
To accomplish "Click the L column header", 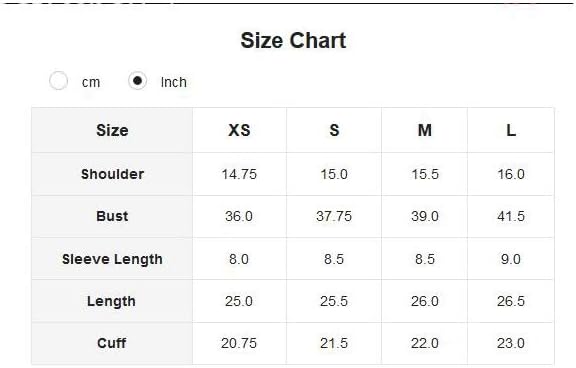I will click(511, 130).
